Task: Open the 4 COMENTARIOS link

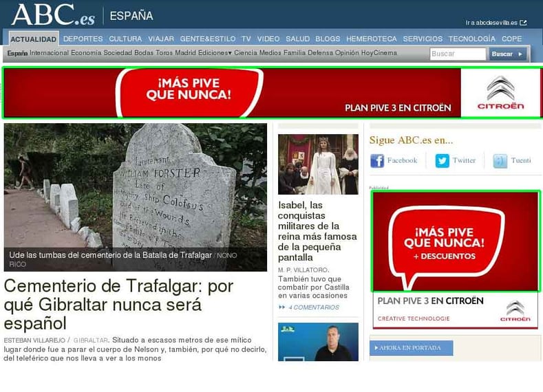Action: click(x=314, y=307)
